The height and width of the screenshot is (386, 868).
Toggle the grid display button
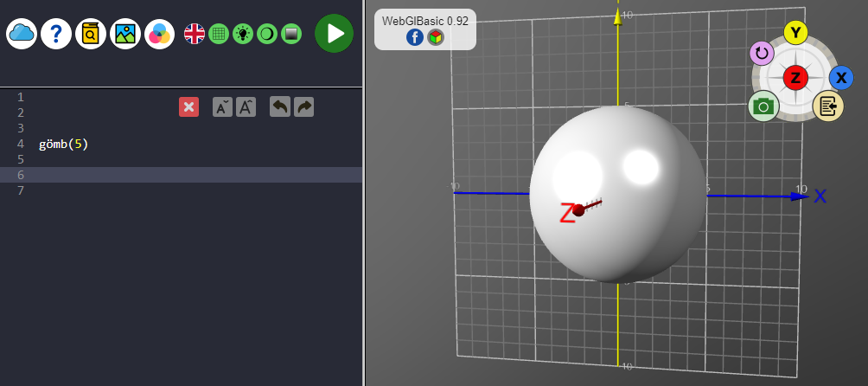click(219, 34)
